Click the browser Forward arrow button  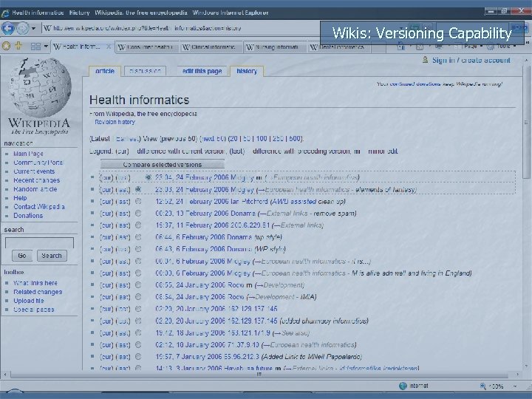(x=23, y=28)
